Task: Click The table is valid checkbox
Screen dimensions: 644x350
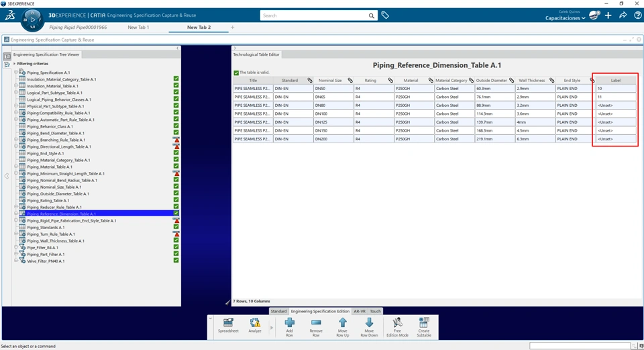Action: tap(236, 73)
